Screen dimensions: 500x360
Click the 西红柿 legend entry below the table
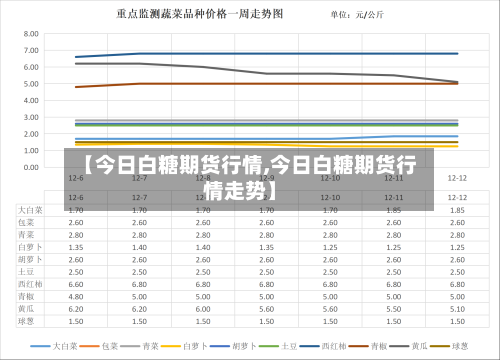[323, 346]
